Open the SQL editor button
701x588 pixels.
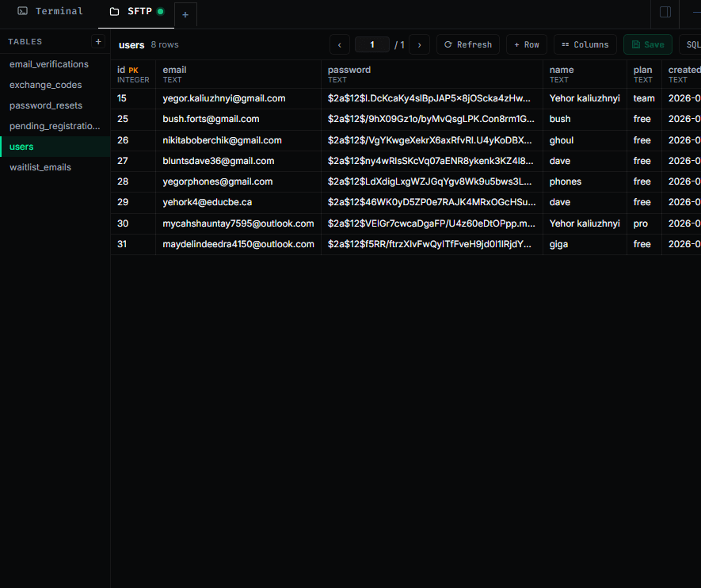coord(690,44)
